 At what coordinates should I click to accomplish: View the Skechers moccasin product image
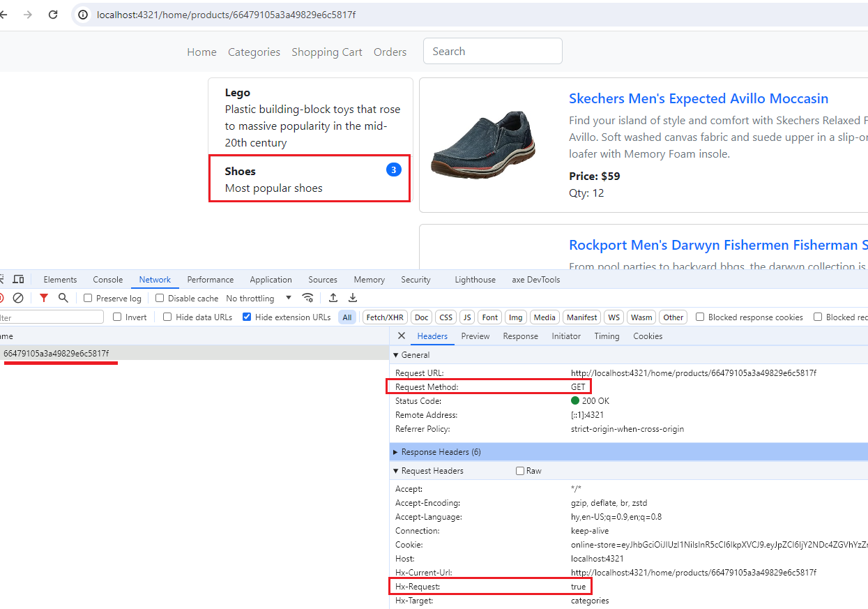point(482,144)
